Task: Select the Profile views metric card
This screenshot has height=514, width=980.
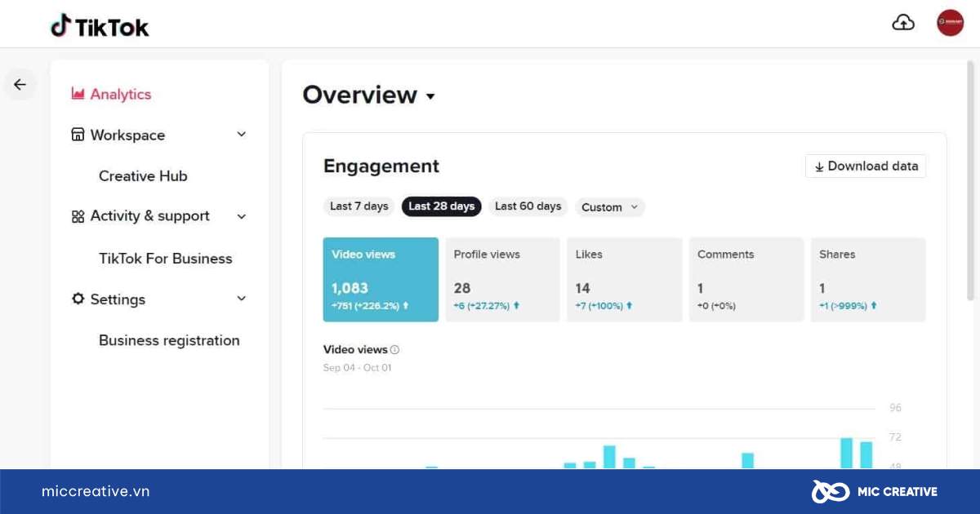Action: point(502,280)
